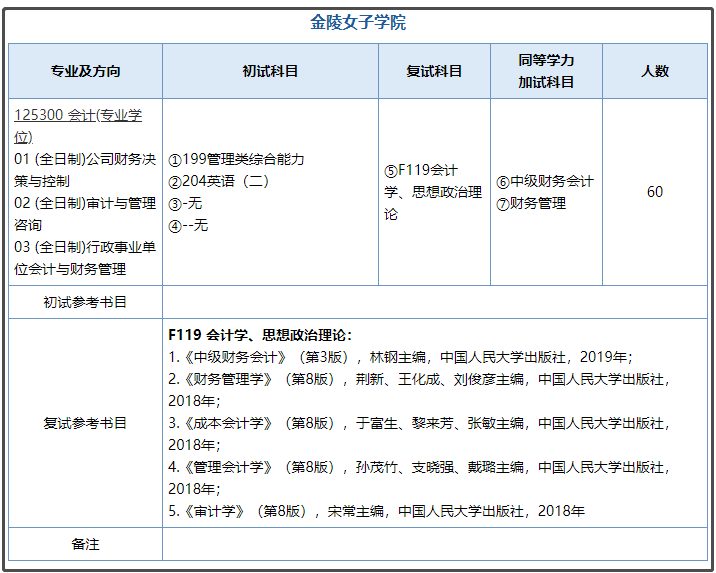Click the 初试参考书目 row label
Screen dimensions: 716x573
[85, 301]
